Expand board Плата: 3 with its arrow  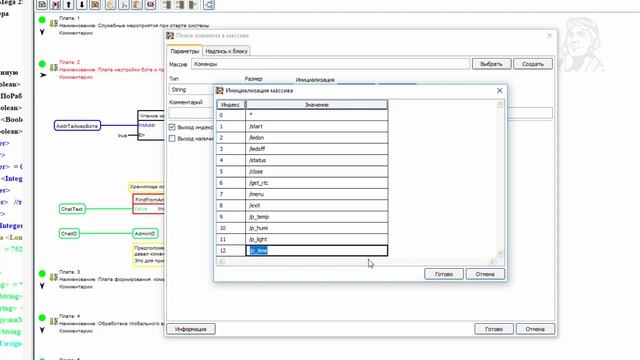tap(42, 286)
